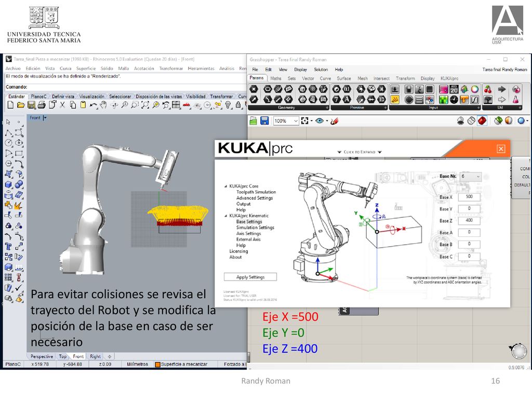Click the Zoom Extents icon
Image resolution: width=532 pixels, height=399 pixels.
145,105
